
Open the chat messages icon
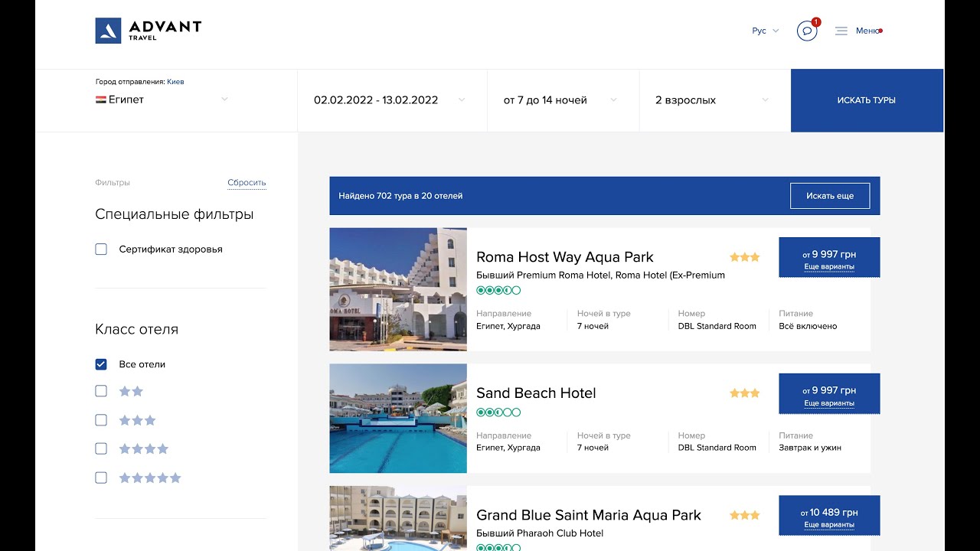807,31
